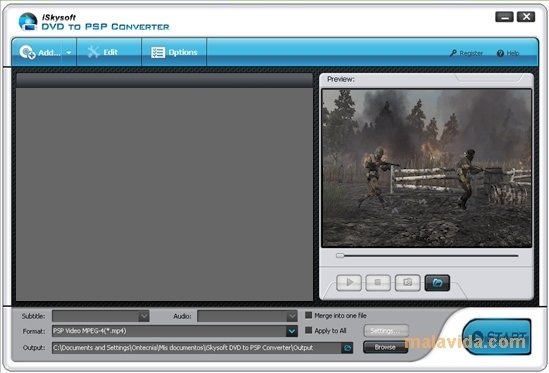This screenshot has width=549, height=373.
Task: Open the snapshot folder icon
Action: (x=437, y=282)
